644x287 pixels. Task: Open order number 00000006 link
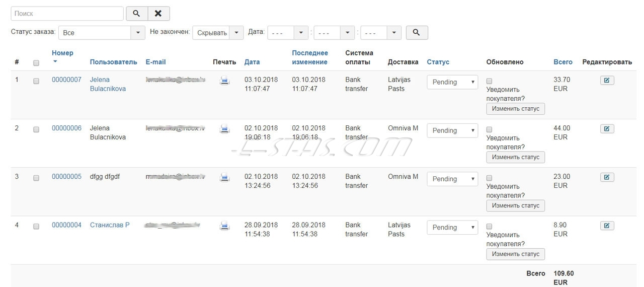66,128
